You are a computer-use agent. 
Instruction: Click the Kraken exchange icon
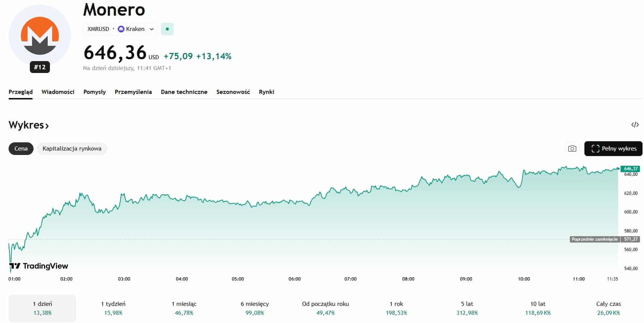(121, 29)
